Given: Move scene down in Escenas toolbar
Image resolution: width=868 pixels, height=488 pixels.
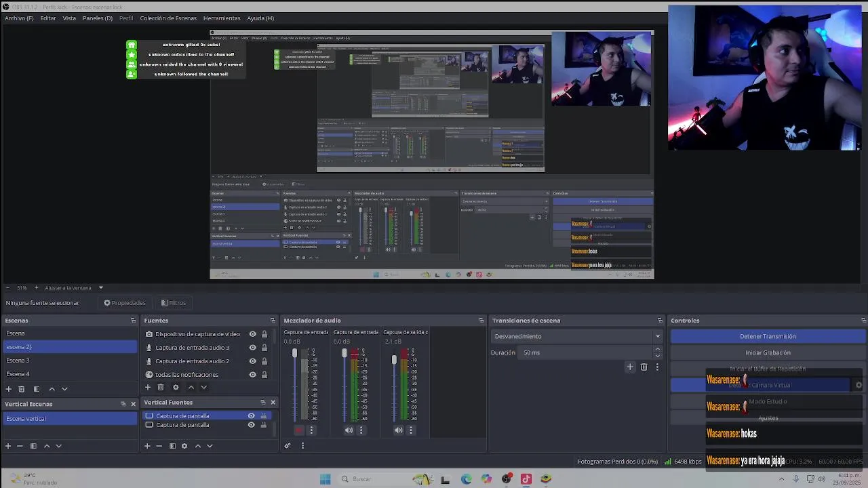Looking at the screenshot, I should tap(64, 389).
